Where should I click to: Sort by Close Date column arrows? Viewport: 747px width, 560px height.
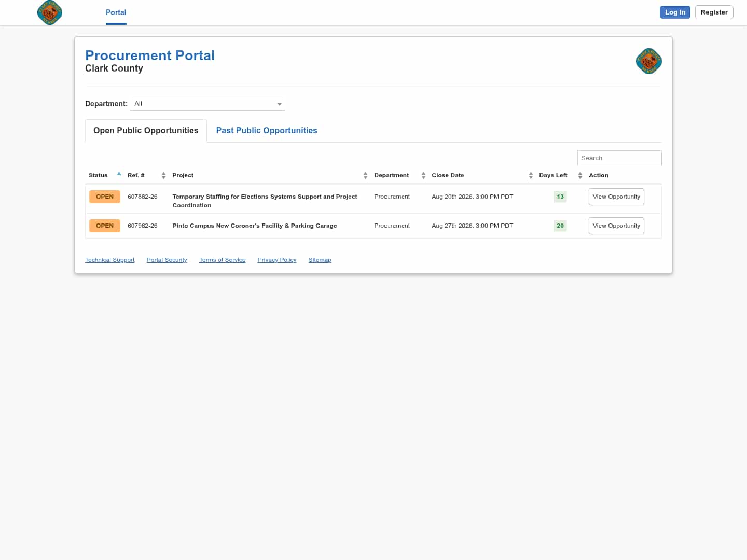tap(531, 175)
